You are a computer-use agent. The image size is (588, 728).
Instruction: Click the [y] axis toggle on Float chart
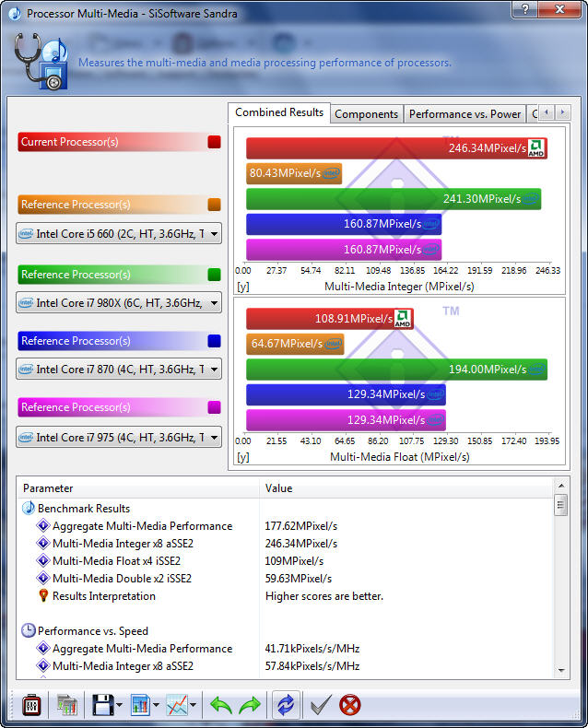243,457
